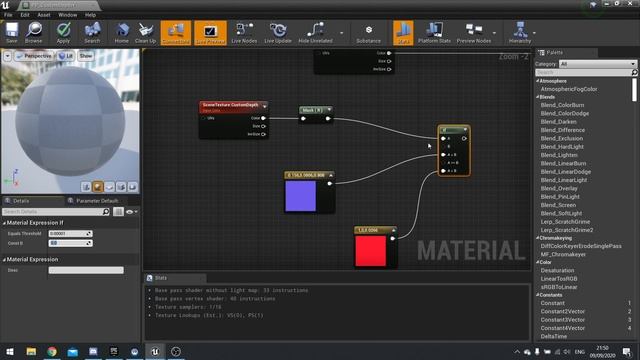
Task: Open the Asset menu
Action: 44,15
